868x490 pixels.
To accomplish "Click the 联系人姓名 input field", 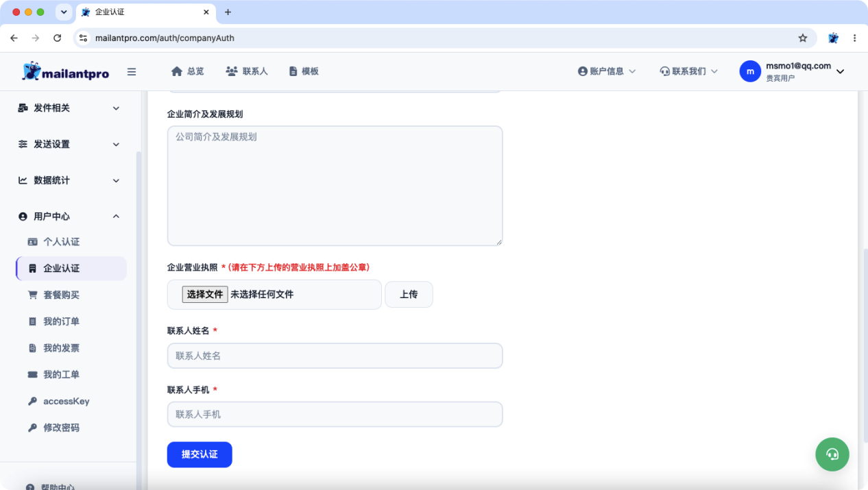I will (x=335, y=356).
